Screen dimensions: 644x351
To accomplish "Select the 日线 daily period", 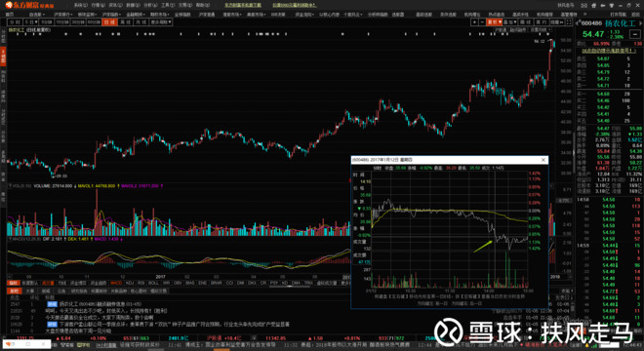I will click(x=109, y=21).
